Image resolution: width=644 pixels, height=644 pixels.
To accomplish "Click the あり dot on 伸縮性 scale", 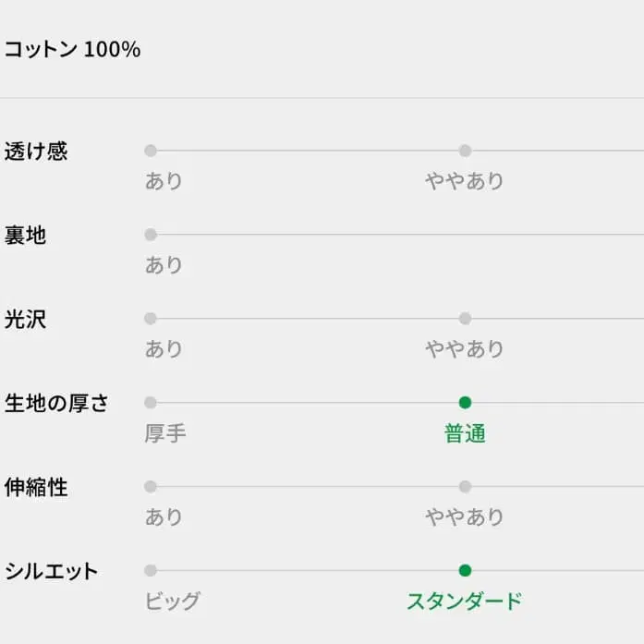I will point(151,487).
